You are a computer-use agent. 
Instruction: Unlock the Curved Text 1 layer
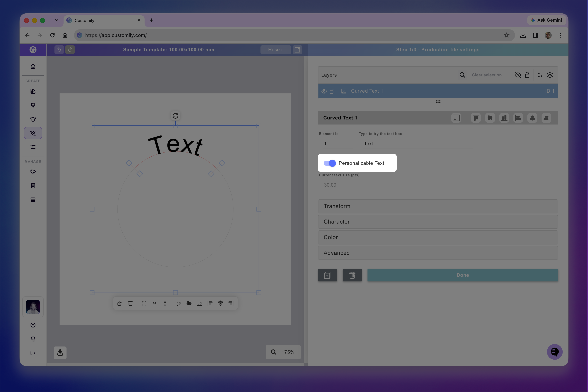pyautogui.click(x=332, y=91)
